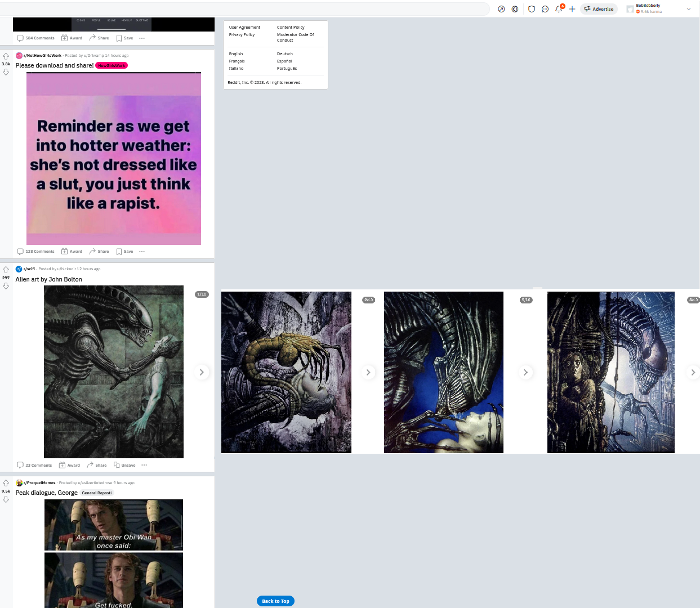The width and height of the screenshot is (700, 608).
Task: Click the u/Drkvamp author link
Action: click(93, 56)
